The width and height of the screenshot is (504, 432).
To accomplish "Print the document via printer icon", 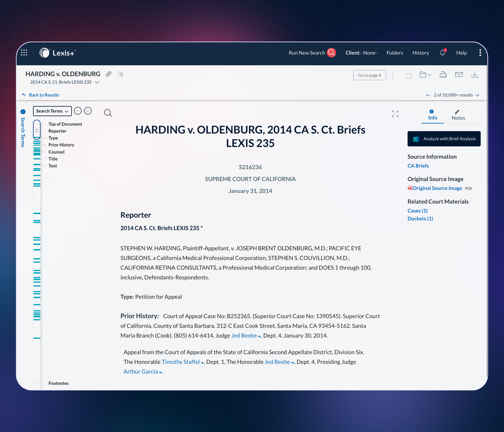I will tap(443, 75).
